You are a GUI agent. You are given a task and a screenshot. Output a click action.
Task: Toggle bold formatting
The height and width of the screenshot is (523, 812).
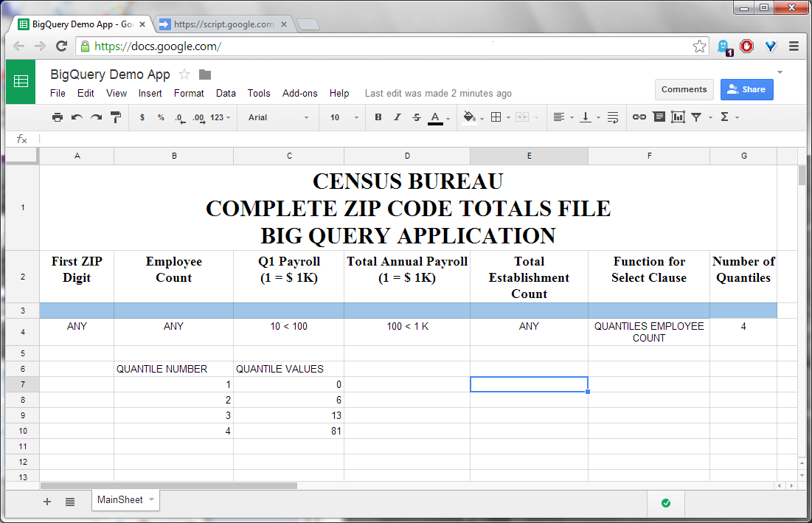[378, 117]
